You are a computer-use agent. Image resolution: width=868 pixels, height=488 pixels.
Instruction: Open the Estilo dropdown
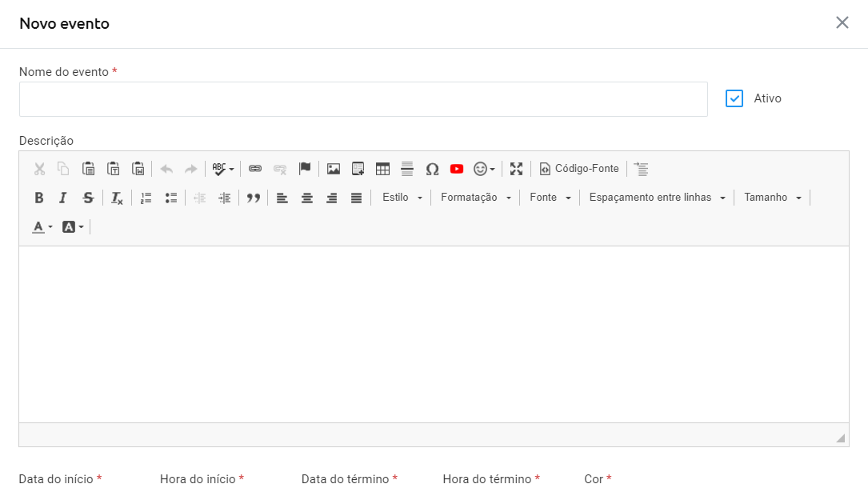point(402,198)
